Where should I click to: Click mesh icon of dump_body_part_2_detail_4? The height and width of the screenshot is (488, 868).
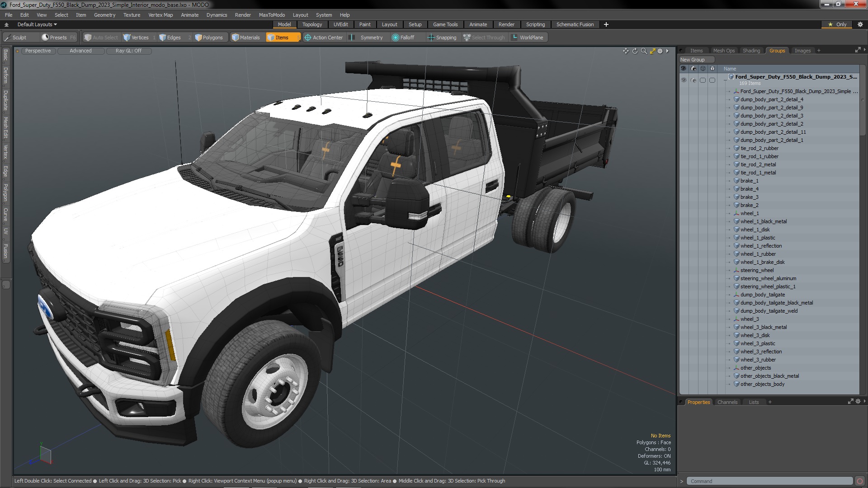pos(736,99)
